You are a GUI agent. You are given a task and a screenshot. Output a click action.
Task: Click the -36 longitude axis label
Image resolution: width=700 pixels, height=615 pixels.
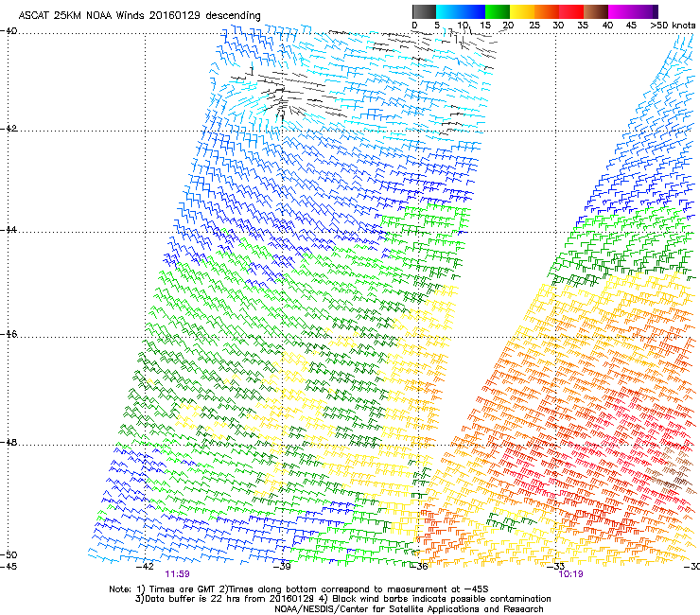tap(418, 567)
